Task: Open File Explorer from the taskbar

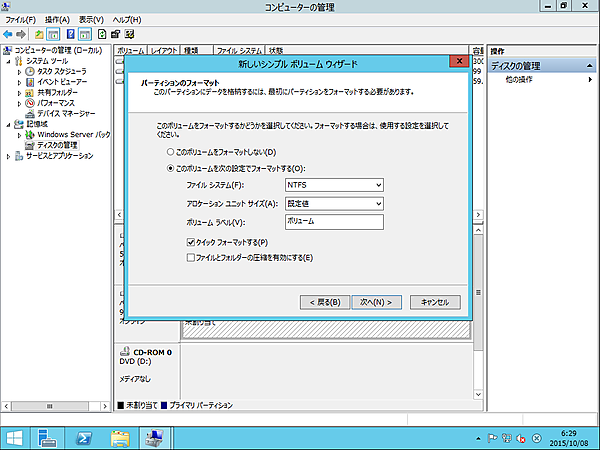Action: point(120,436)
